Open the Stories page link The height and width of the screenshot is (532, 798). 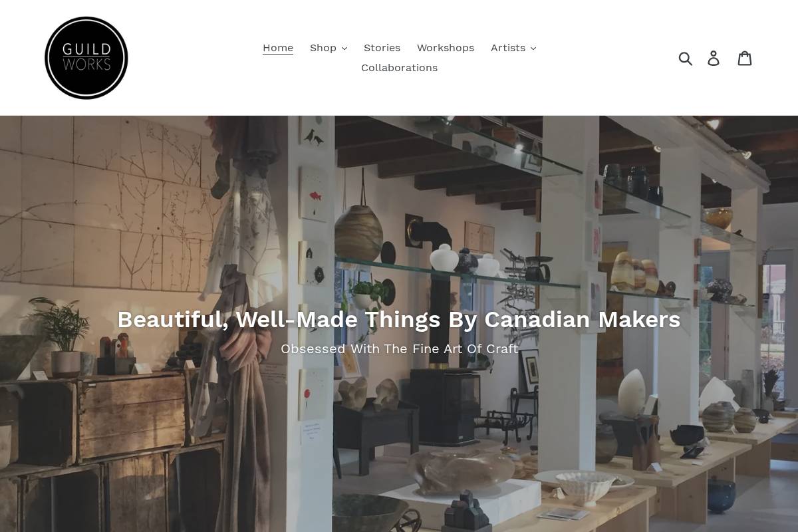[382, 48]
